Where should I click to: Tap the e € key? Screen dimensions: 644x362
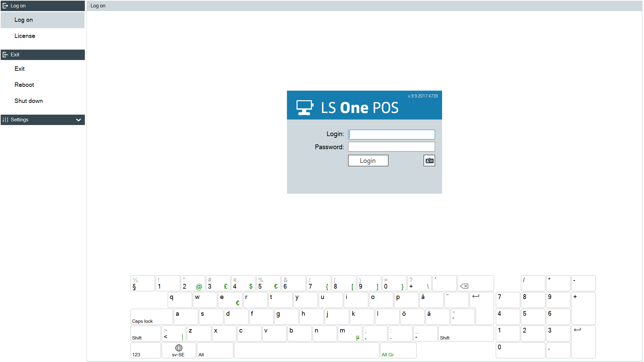(230, 300)
